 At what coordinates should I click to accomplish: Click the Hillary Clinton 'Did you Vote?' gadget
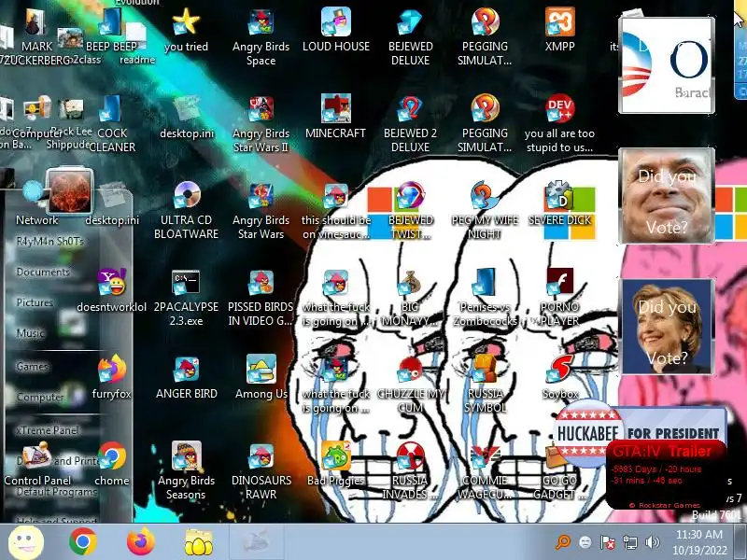[666, 327]
